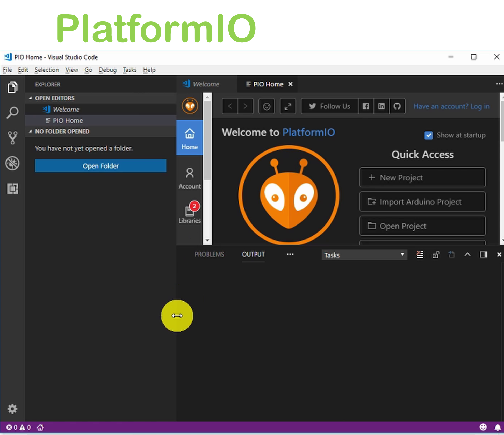
Task: Send feedback using the smiley icon
Action: tap(267, 106)
